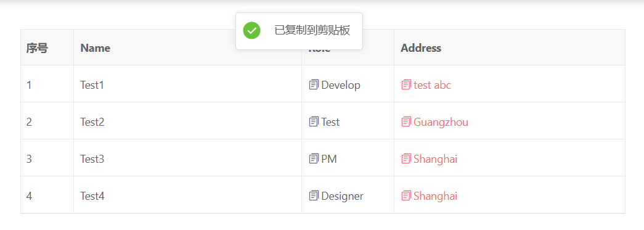Copy the PM role via its icon
The image size is (644, 230).
pyautogui.click(x=314, y=159)
